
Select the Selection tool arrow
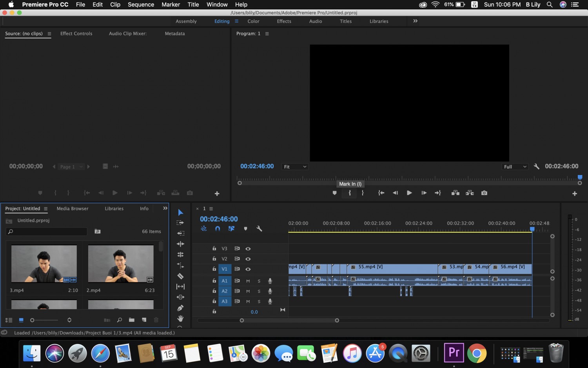tap(180, 213)
